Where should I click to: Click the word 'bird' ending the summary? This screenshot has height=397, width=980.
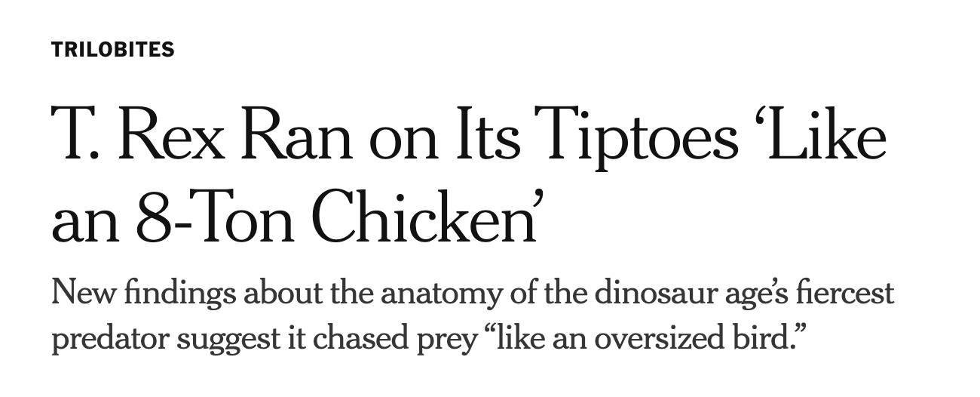762,340
